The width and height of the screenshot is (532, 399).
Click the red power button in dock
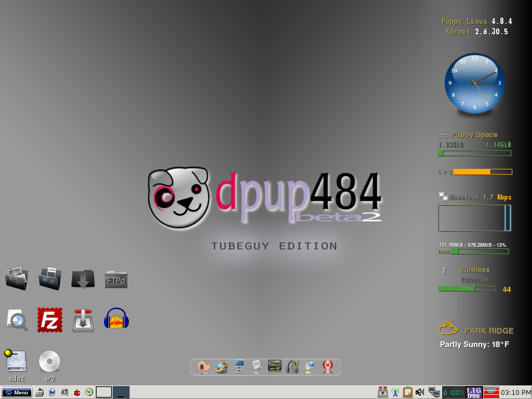[328, 367]
